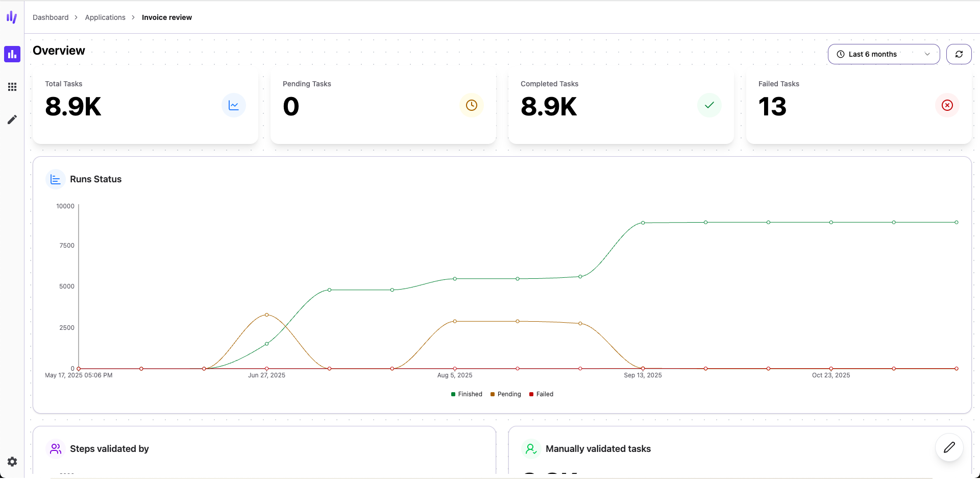Toggle the Pending series in the legend
Screen dimensions: 980x479
click(506, 394)
